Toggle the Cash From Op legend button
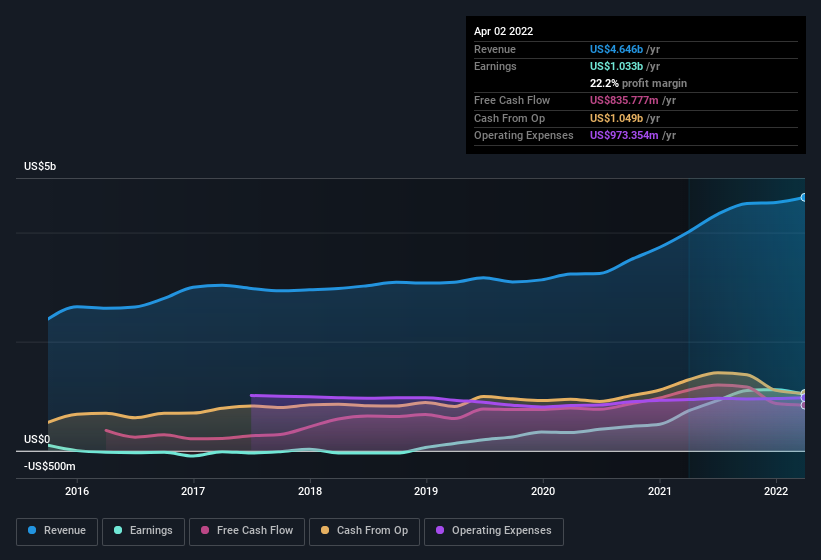821x560 pixels. (x=364, y=531)
